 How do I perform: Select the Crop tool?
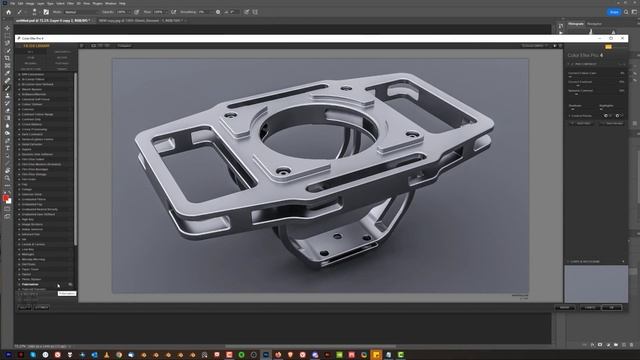[x=7, y=58]
